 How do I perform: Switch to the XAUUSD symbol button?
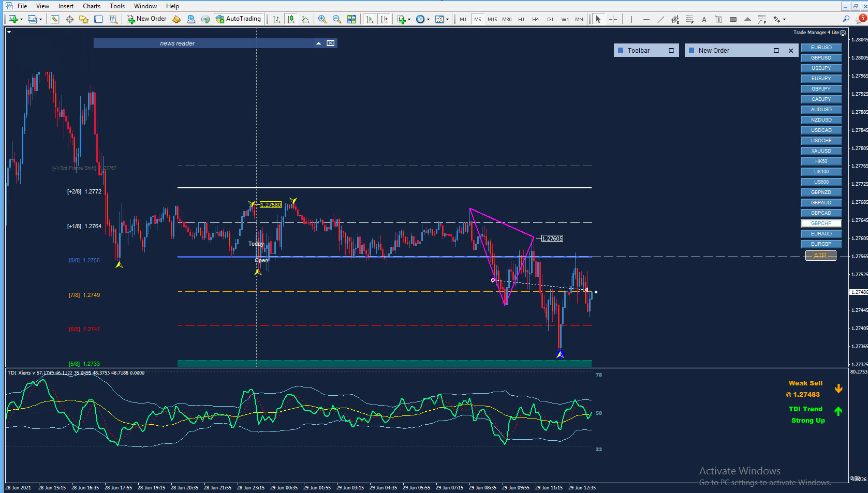[821, 151]
